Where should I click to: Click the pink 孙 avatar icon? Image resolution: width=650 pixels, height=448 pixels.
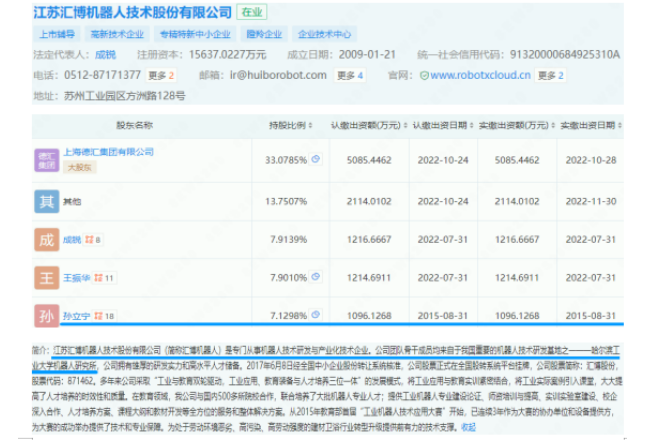pyautogui.click(x=46, y=316)
